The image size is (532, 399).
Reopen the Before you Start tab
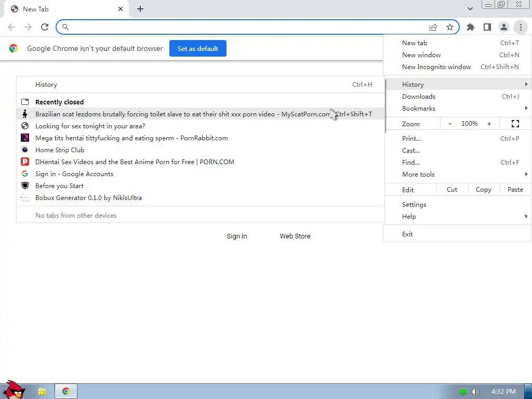[x=200, y=186]
